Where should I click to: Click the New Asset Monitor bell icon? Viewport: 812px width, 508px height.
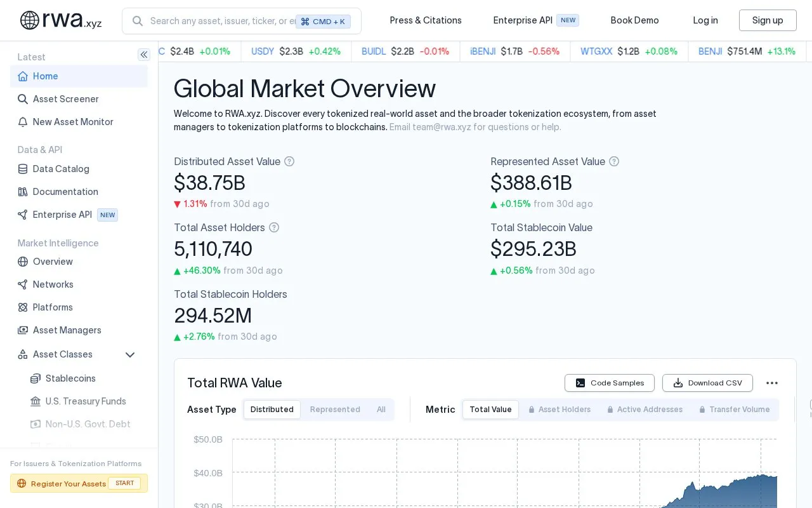pos(23,122)
